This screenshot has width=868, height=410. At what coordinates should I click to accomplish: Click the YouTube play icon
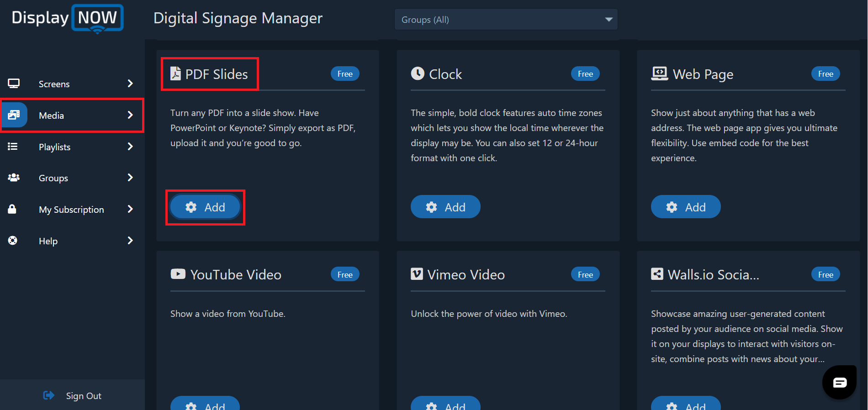pyautogui.click(x=178, y=274)
